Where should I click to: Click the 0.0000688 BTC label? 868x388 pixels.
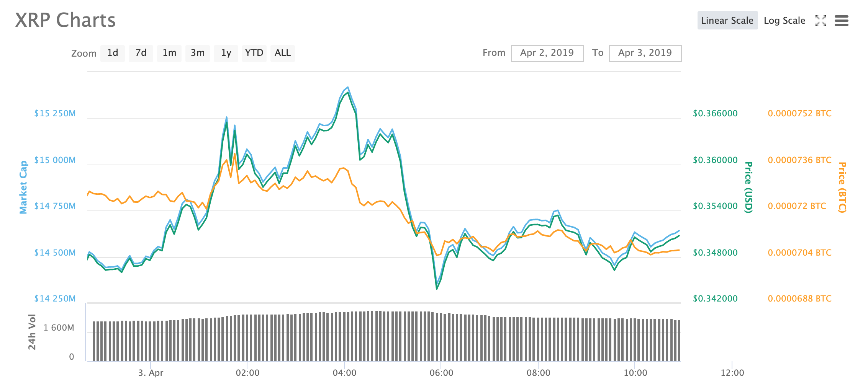799,298
